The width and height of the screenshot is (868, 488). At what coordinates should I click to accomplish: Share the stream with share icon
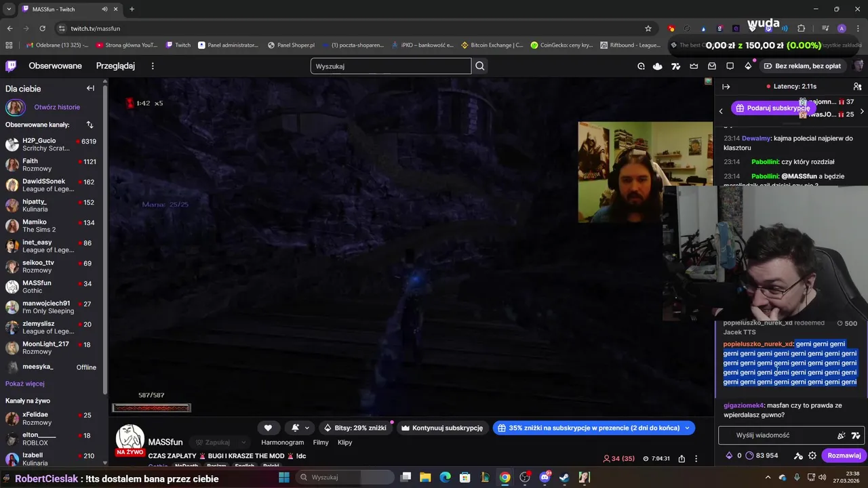(682, 459)
